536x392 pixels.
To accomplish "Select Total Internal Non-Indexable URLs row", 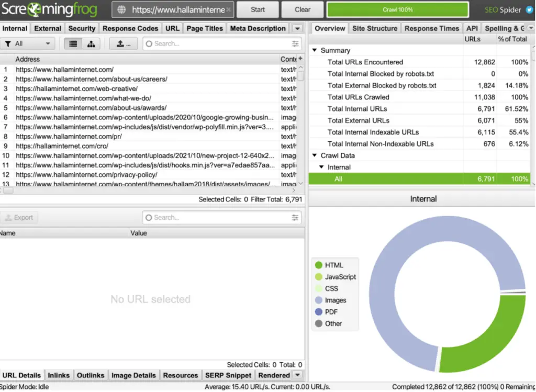I will (419, 144).
